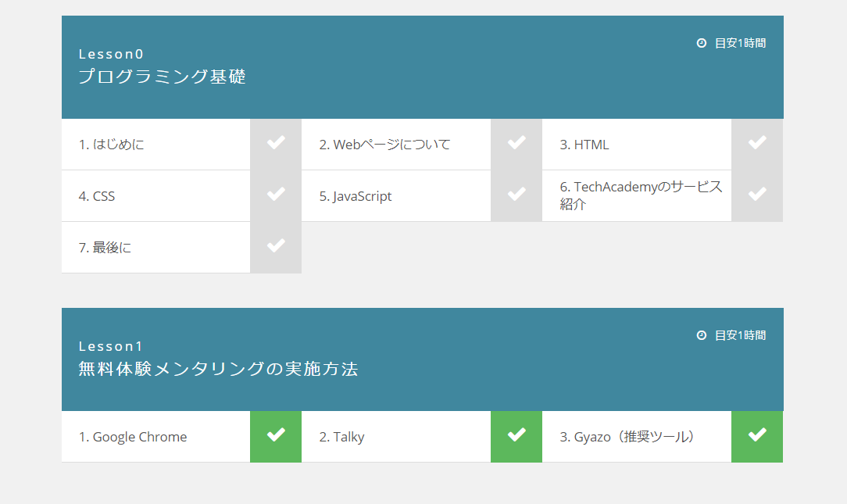Click the checkmark beside 7. 最後に

[x=275, y=247]
